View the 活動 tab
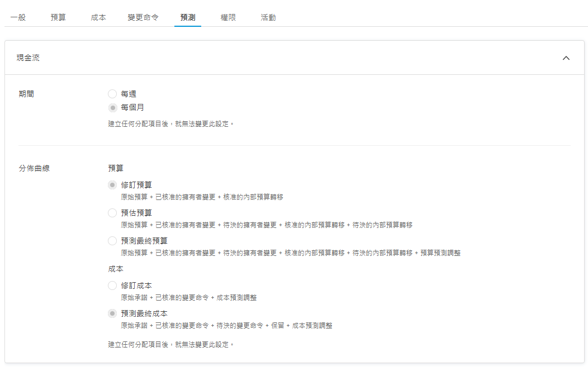This screenshot has width=588, height=371. [268, 17]
